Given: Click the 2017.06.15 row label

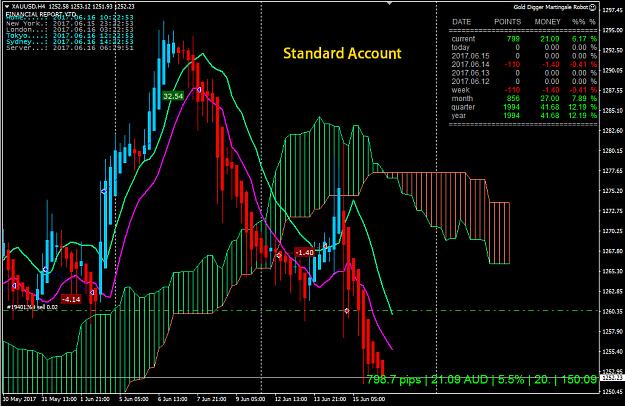Looking at the screenshot, I should point(470,56).
